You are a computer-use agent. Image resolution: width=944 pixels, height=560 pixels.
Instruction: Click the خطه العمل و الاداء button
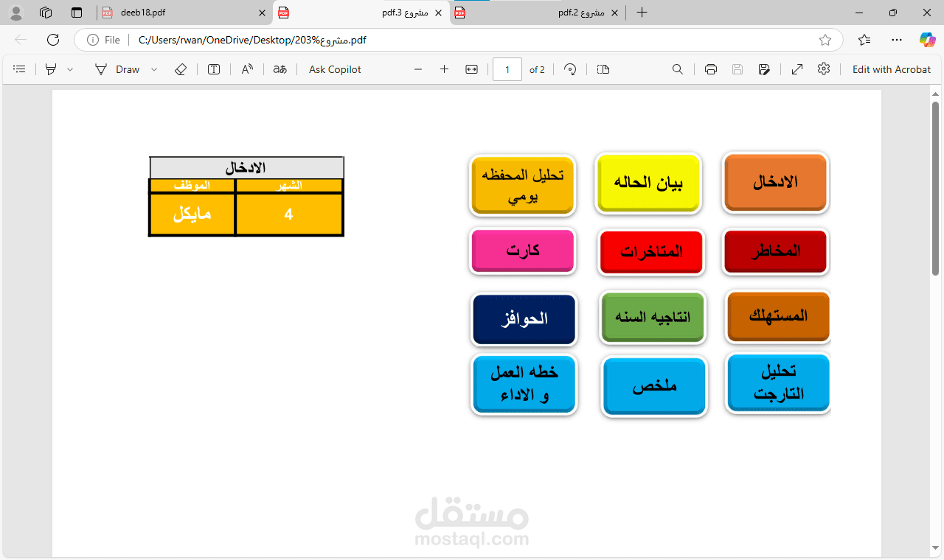tap(524, 385)
